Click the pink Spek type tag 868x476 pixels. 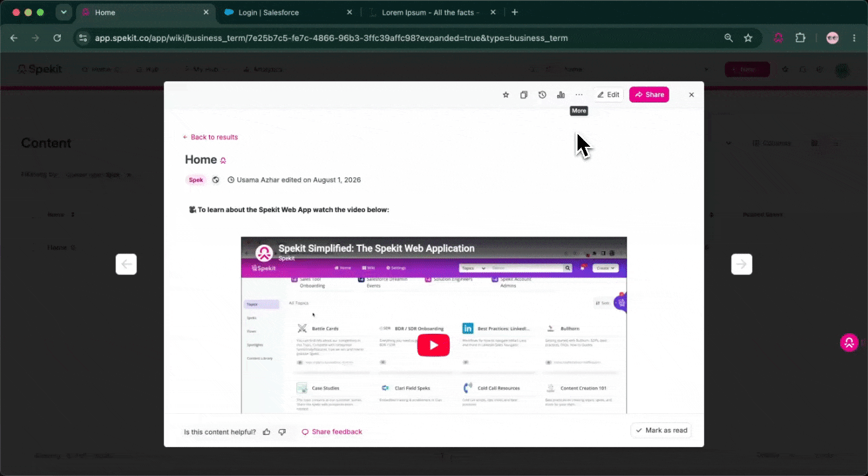tap(196, 180)
